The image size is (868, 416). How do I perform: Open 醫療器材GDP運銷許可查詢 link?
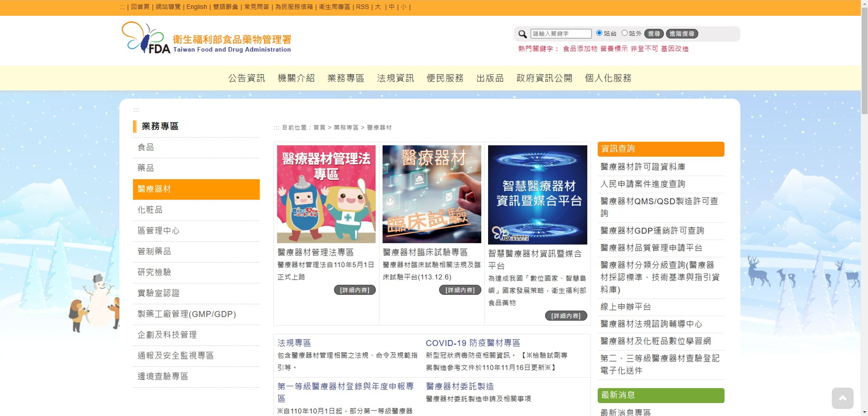652,230
